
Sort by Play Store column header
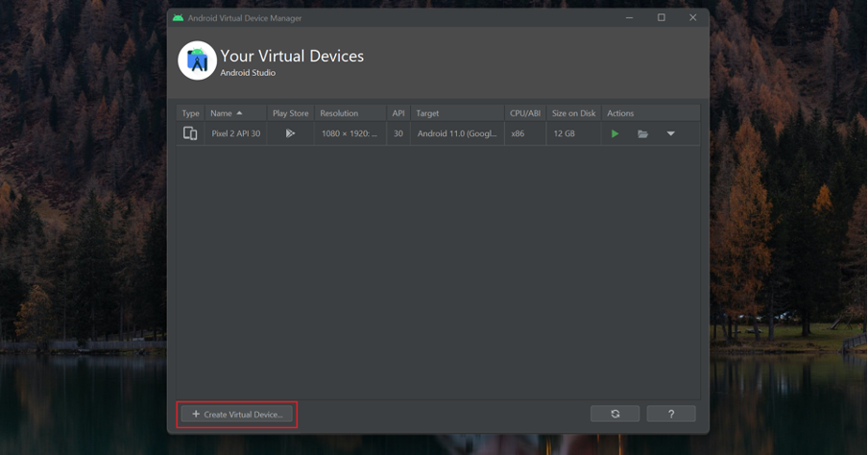coord(291,113)
